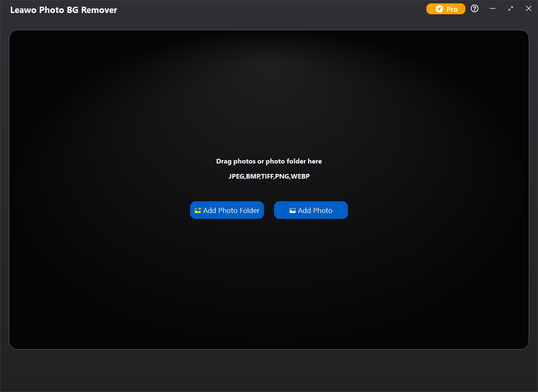Click the JPEG,BMP,TIFF,PNG,WEBP formats text

click(269, 177)
